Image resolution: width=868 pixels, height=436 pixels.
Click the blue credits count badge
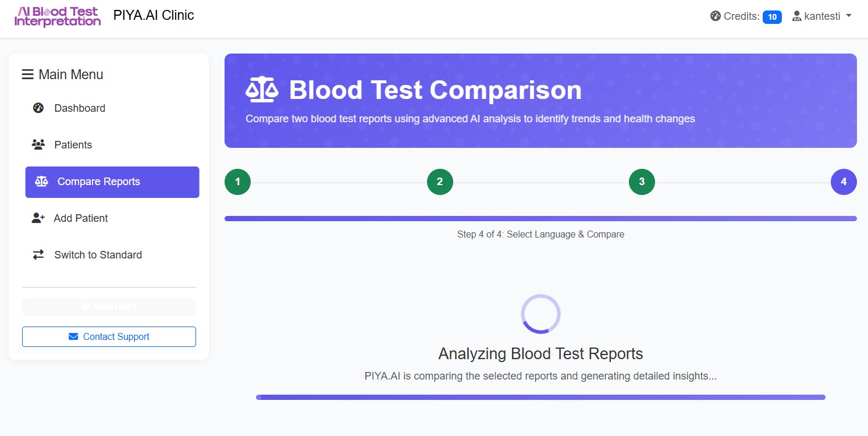coord(772,17)
